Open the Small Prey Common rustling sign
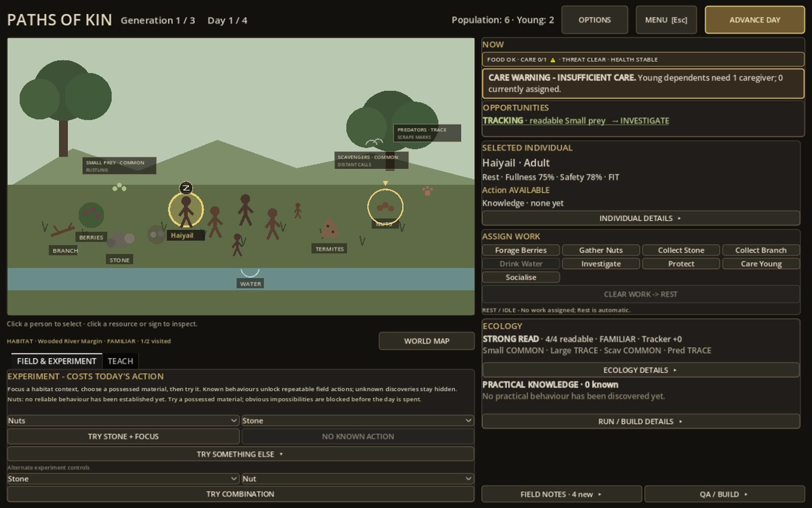 (119, 166)
